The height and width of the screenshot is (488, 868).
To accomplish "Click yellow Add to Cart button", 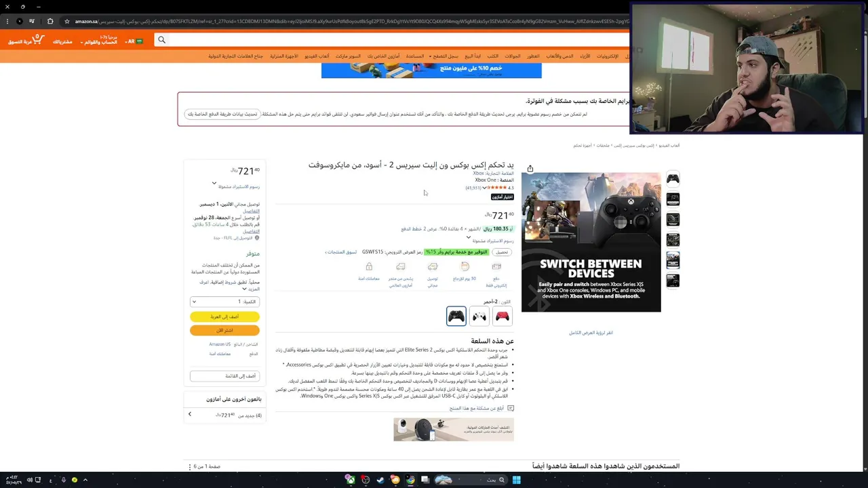I will pyautogui.click(x=224, y=317).
